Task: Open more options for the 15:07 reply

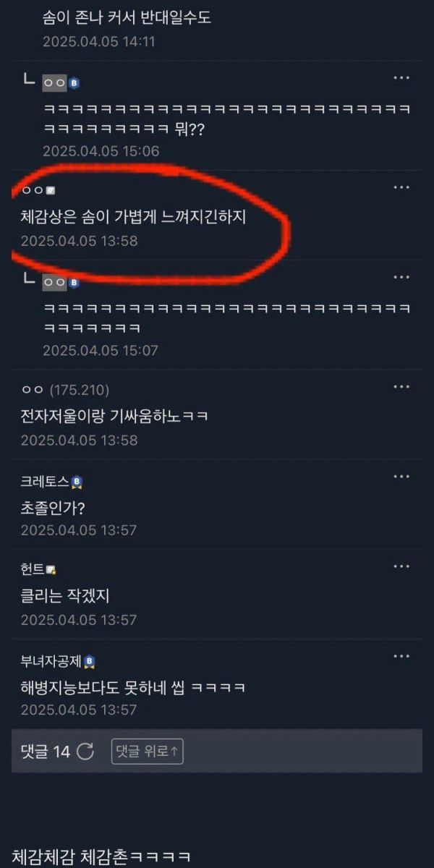Action: 401,277
